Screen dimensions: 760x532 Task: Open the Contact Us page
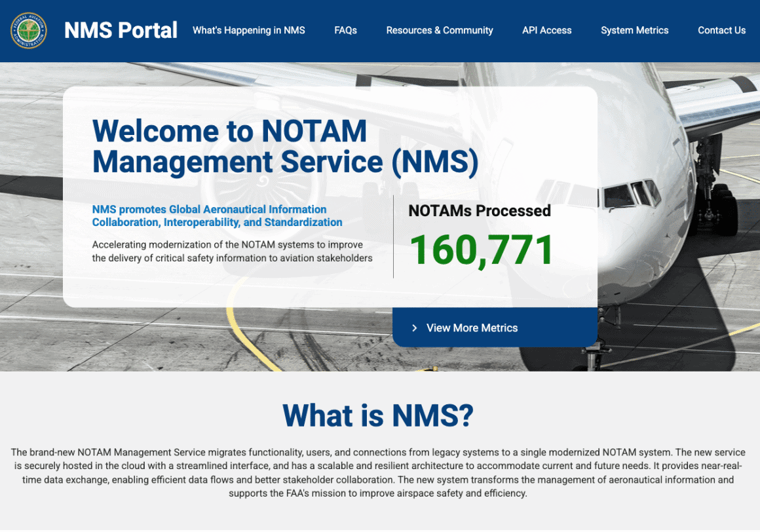721,30
